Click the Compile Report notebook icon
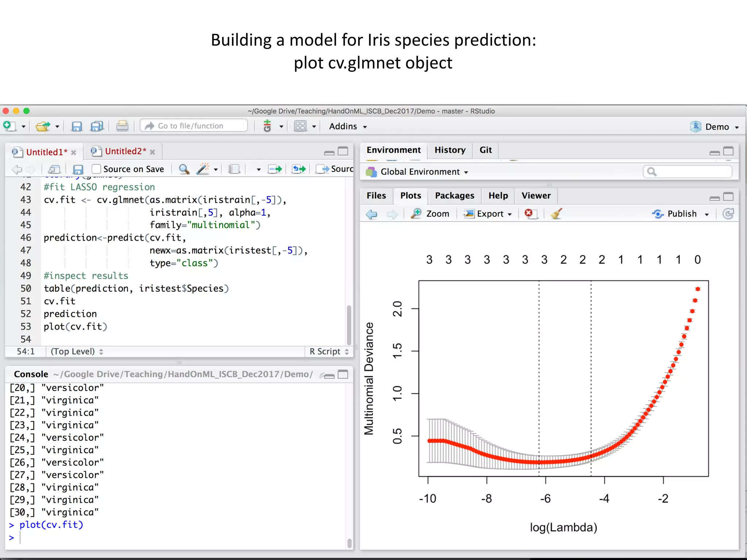 click(x=234, y=169)
